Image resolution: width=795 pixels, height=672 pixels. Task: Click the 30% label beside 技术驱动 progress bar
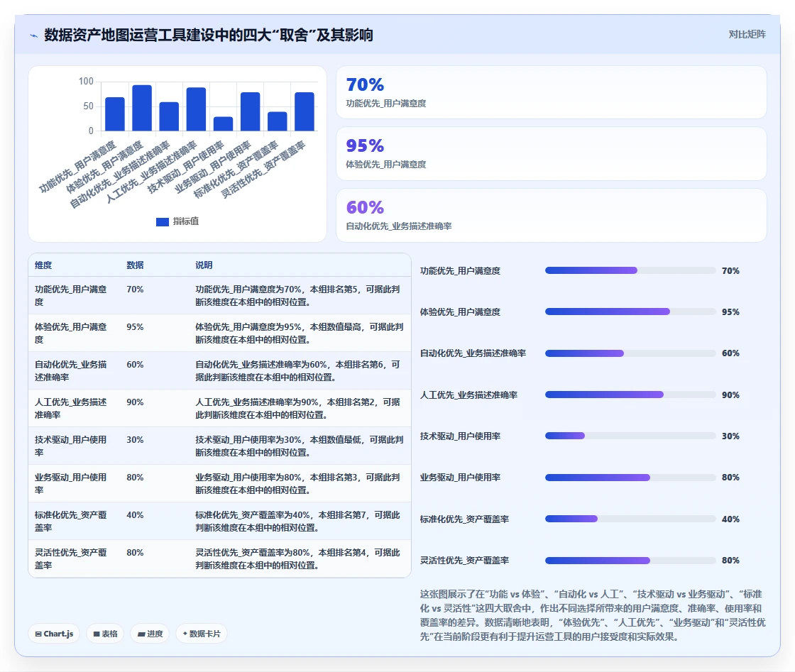click(x=730, y=436)
